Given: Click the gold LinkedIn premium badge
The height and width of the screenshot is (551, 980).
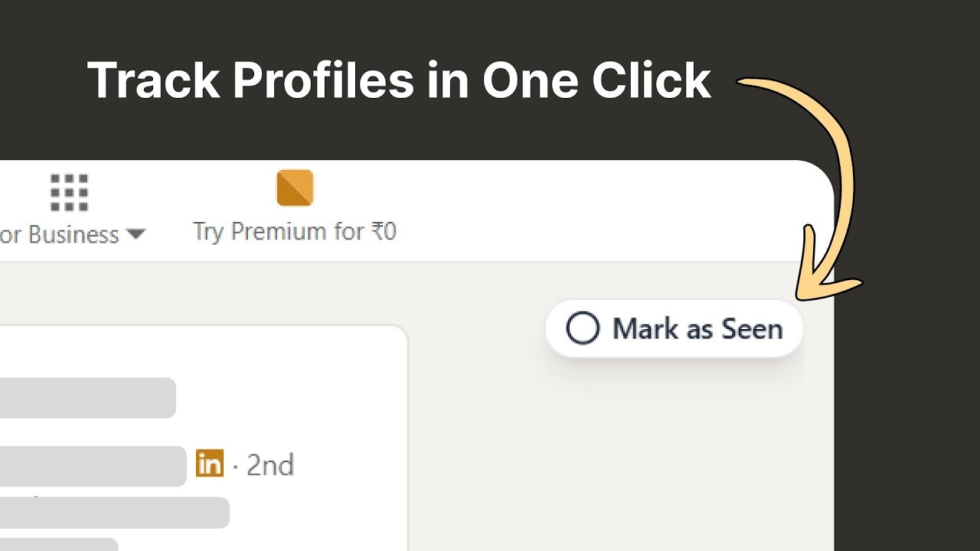Looking at the screenshot, I should 210,464.
